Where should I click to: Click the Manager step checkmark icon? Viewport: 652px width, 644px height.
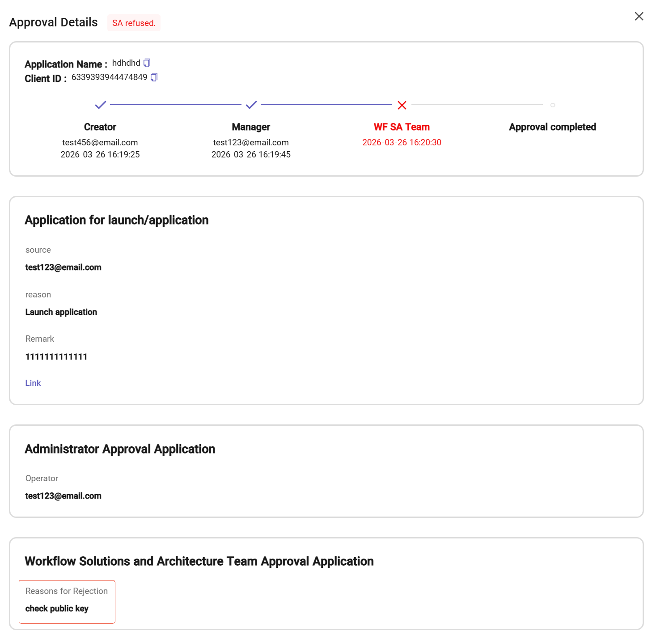pos(251,105)
